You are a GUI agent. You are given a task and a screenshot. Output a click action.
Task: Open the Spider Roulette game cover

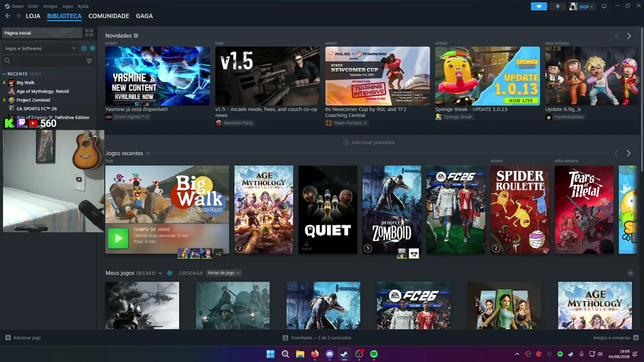point(520,210)
